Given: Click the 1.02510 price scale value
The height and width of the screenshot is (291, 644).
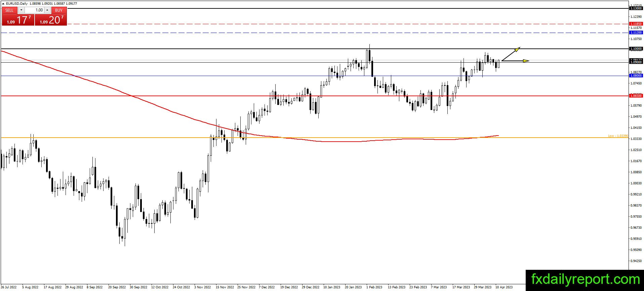Looking at the screenshot, I should pos(636,150).
